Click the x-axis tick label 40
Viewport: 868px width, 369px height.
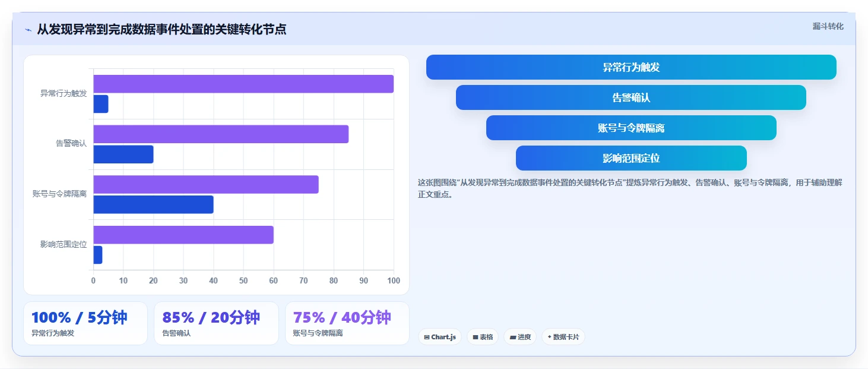coord(214,280)
